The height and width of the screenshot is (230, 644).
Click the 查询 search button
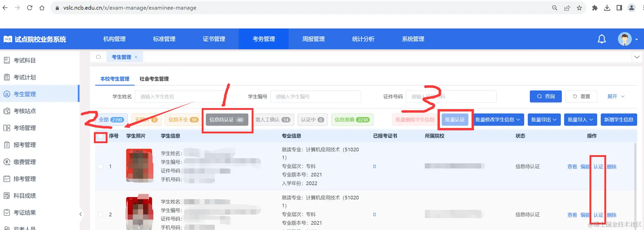click(x=546, y=96)
